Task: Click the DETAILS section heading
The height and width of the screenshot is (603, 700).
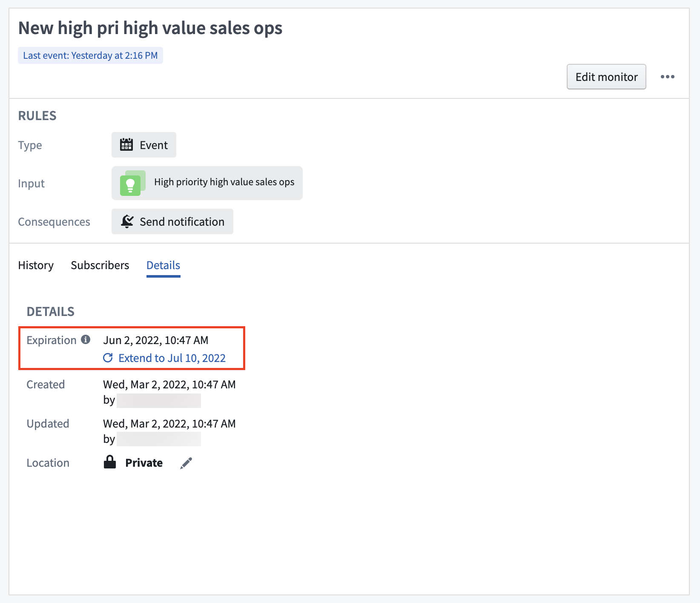Action: pyautogui.click(x=50, y=312)
